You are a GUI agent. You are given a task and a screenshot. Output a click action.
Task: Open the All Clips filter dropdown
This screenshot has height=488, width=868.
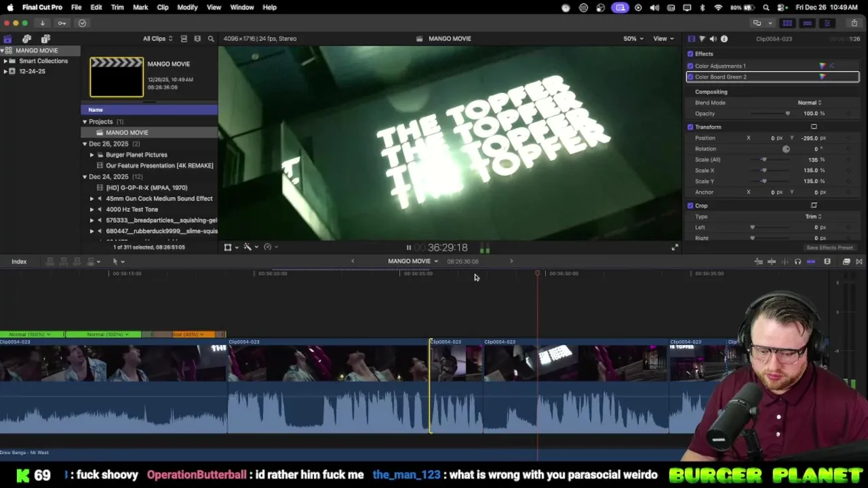[x=157, y=39]
